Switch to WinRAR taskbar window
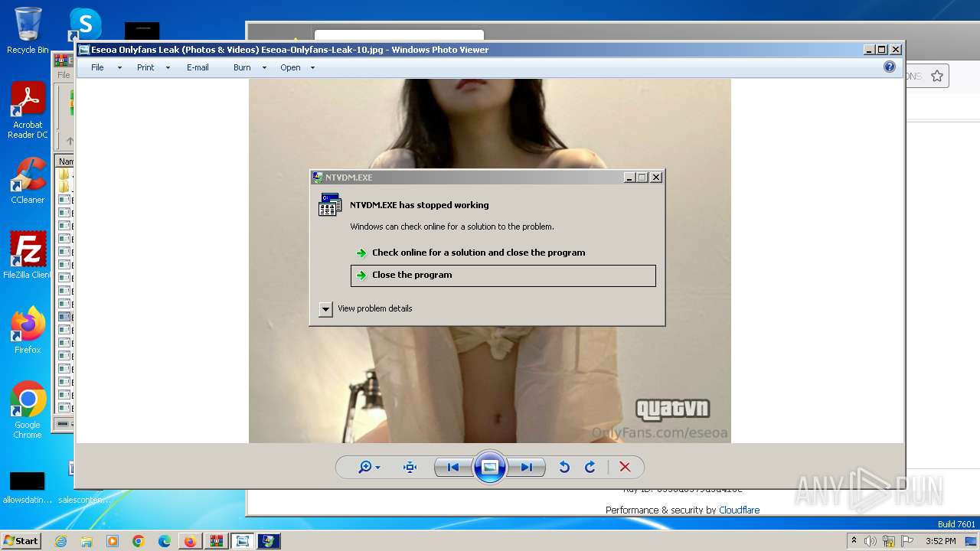 tap(216, 541)
